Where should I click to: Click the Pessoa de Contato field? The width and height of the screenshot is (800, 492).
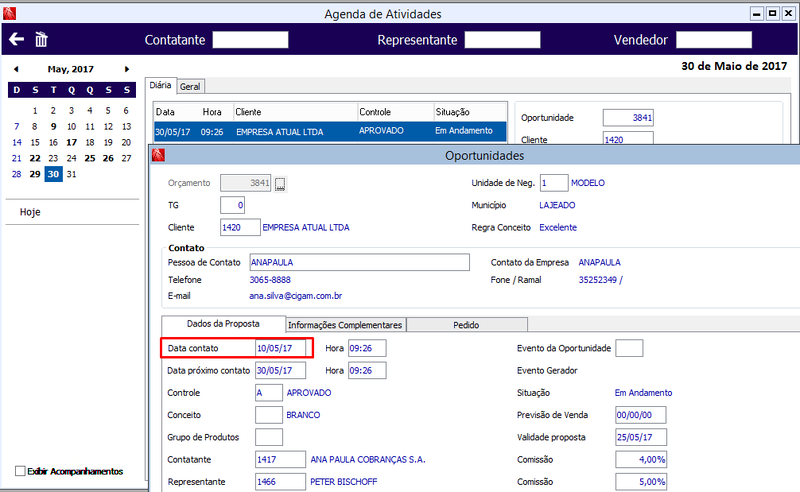tap(359, 262)
